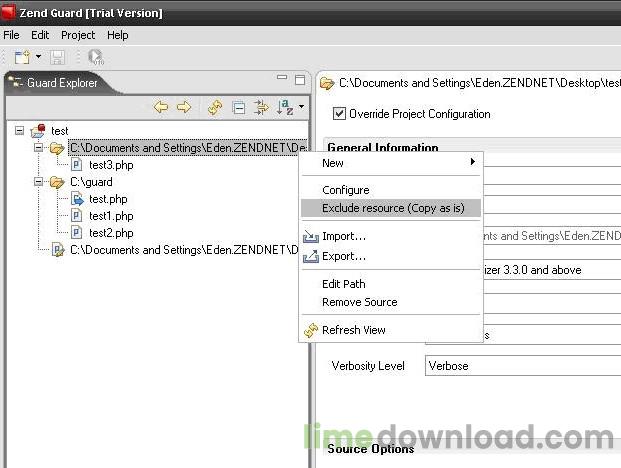This screenshot has width=621, height=468.
Task: Choose Configure from the context menu
Action: (x=391, y=190)
